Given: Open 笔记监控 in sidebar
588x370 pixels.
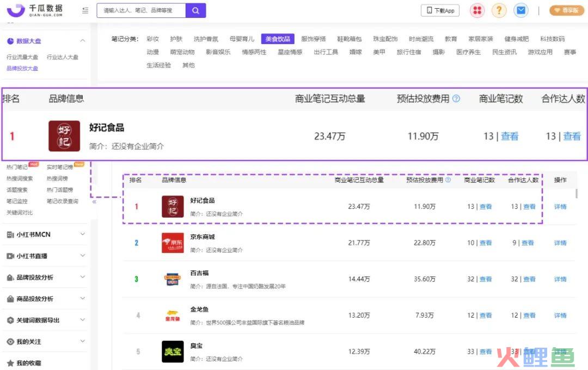Looking at the screenshot, I should pos(17,201).
